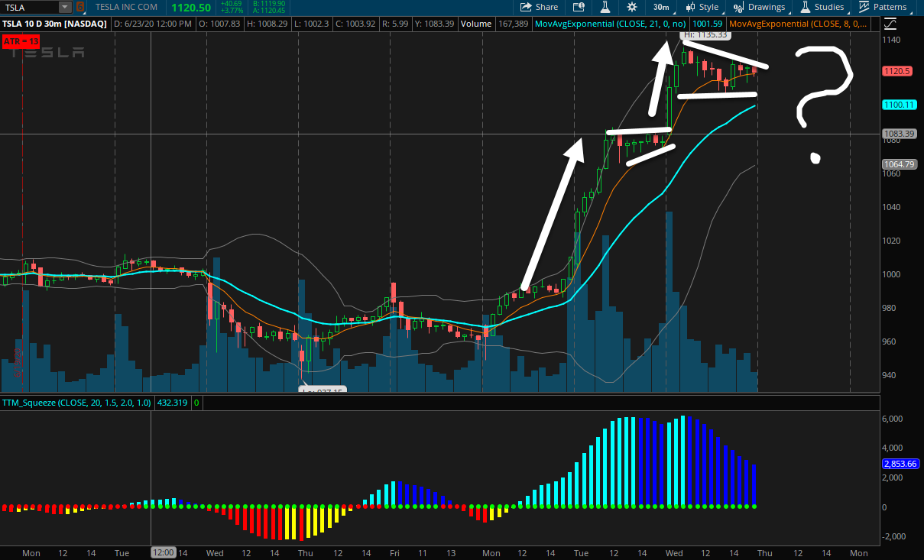Screen dimensions: 924x560
Task: Click the 1064.79 price axis tag
Action: pyautogui.click(x=899, y=164)
